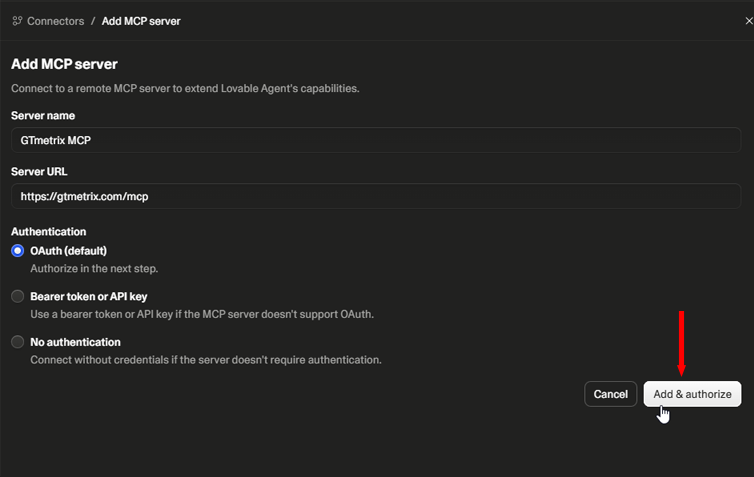The width and height of the screenshot is (754, 477).
Task: Click 'Authorize in the next step.' description
Action: click(94, 268)
